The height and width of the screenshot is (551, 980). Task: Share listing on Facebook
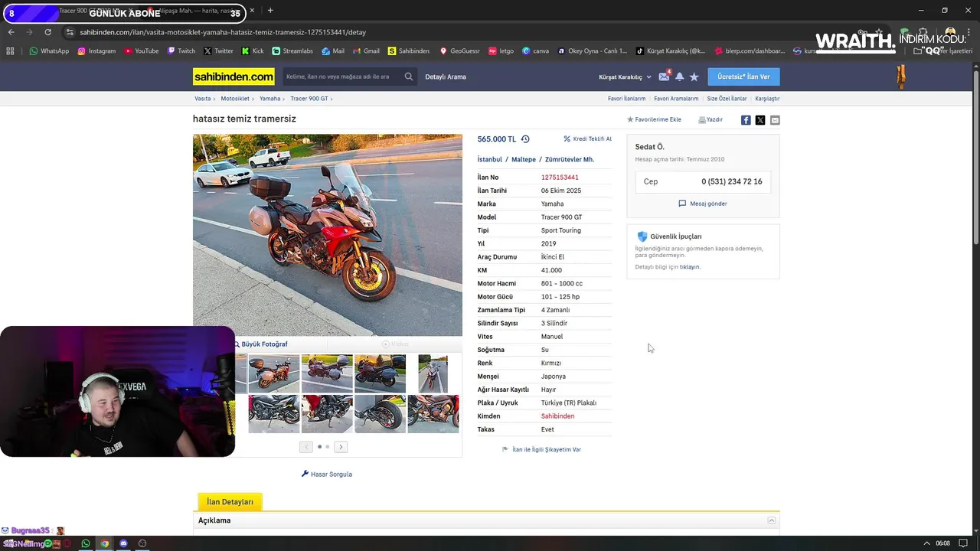click(746, 120)
